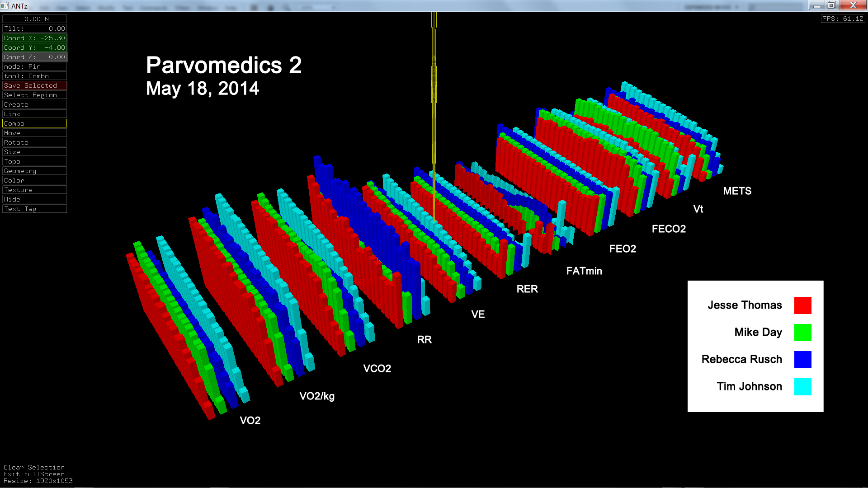Click Mike Day green legend swatch
This screenshot has height=488, width=868.
pyautogui.click(x=802, y=333)
